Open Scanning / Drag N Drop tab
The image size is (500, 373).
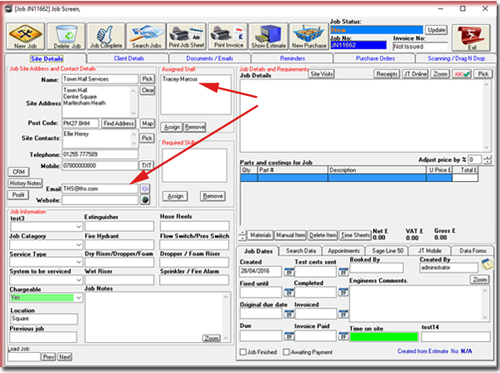[x=456, y=58]
